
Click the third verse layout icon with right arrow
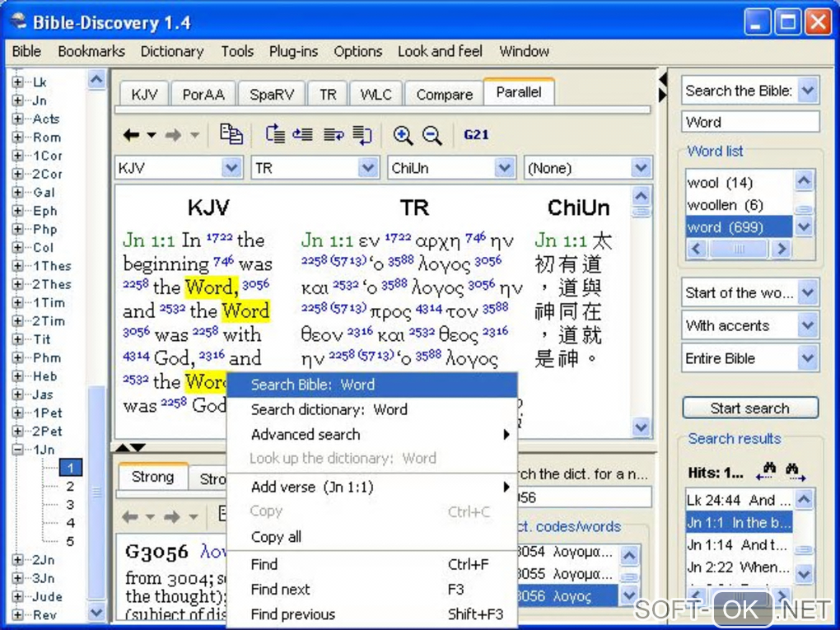(x=334, y=134)
